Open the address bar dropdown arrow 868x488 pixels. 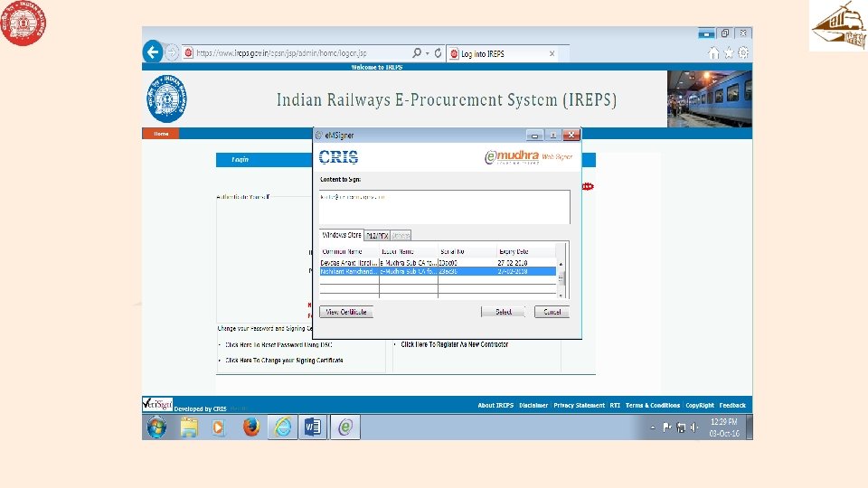pos(428,53)
